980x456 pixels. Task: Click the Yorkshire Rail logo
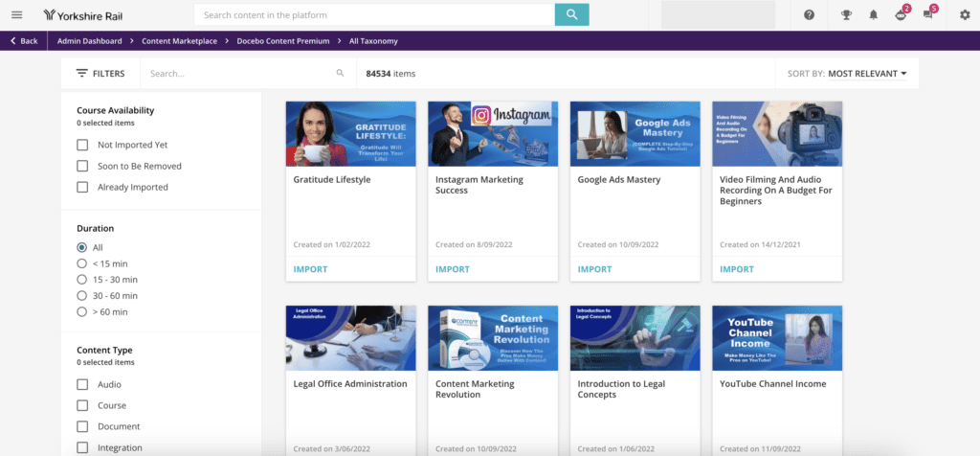click(x=83, y=15)
